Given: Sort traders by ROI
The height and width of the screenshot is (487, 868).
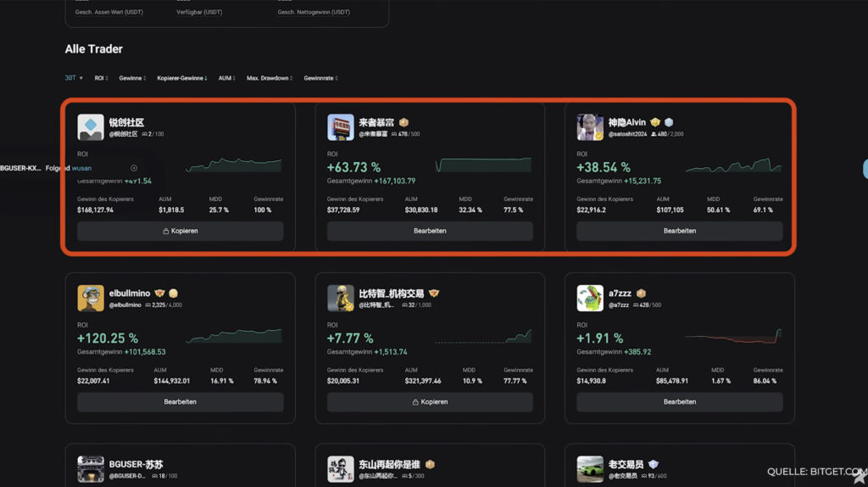Looking at the screenshot, I should 101,78.
